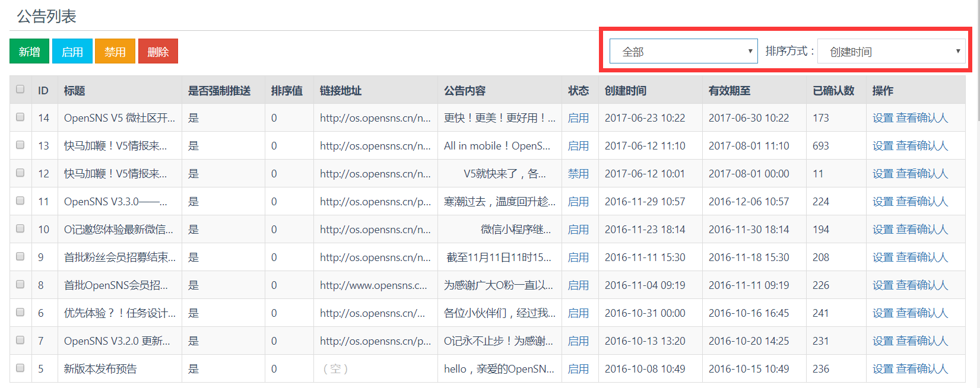View 查看确认人 for announcement ID 12

point(922,174)
